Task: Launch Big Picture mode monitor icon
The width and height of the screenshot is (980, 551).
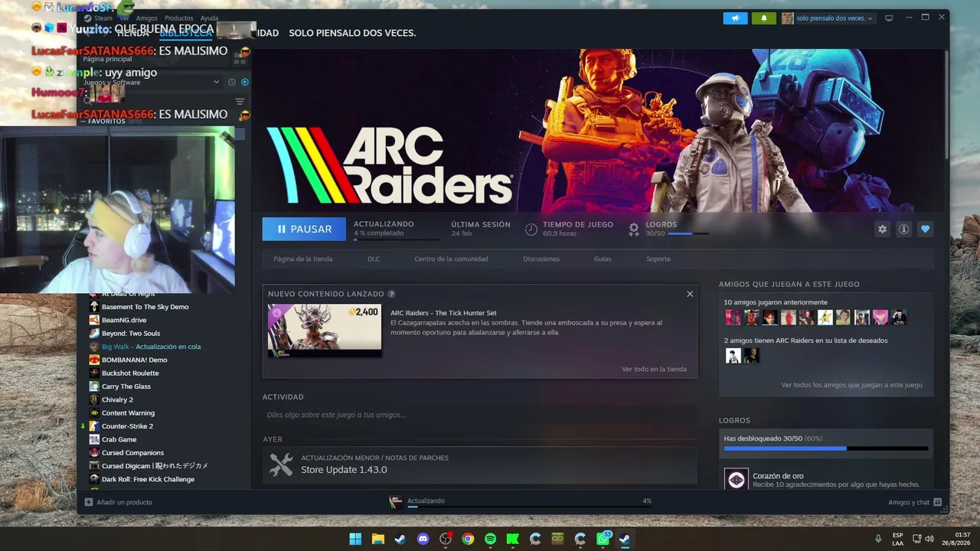Action: (x=889, y=18)
